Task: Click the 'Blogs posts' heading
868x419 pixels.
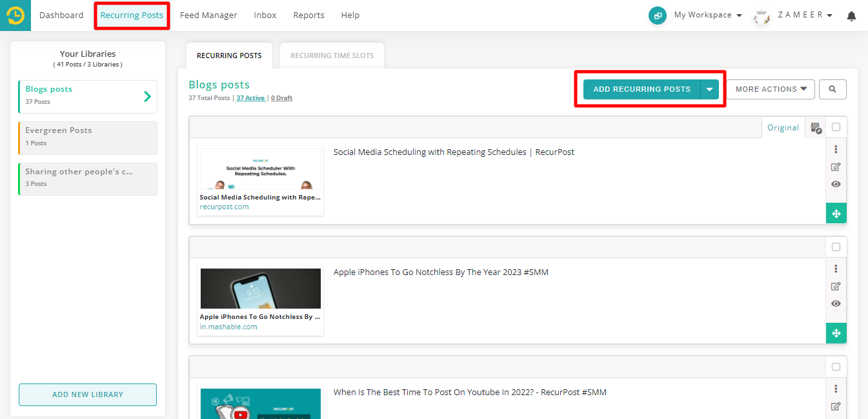Action: coord(219,85)
